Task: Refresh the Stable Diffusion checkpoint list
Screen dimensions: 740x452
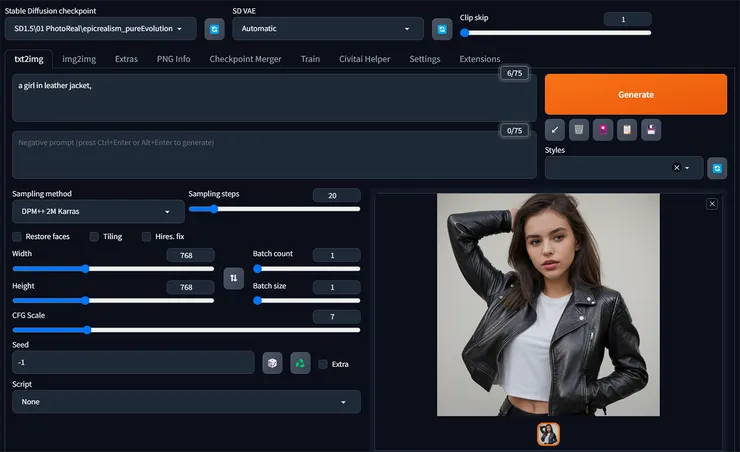Action: (214, 29)
